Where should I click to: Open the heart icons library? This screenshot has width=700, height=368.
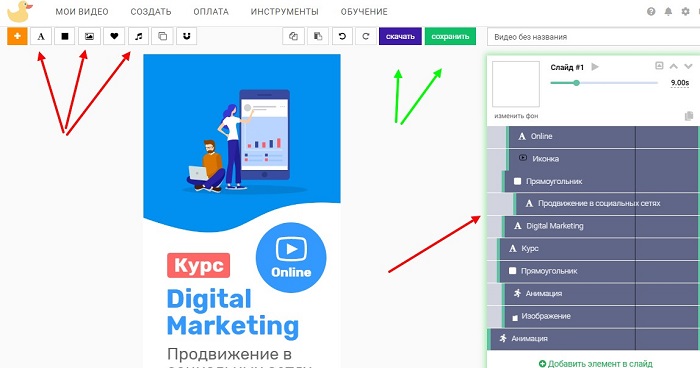point(114,36)
